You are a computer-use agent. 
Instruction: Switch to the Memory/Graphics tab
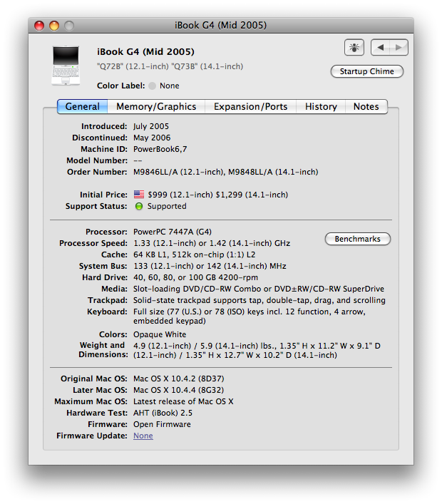(156, 106)
